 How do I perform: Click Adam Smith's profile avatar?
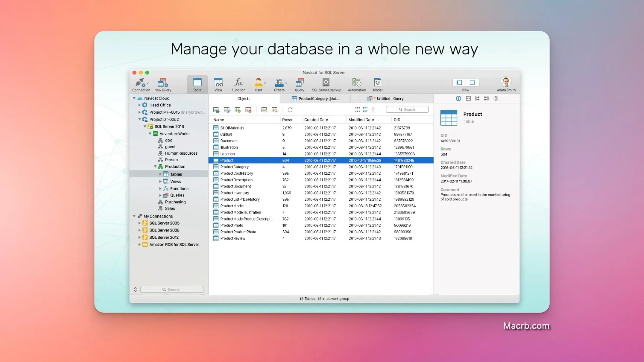click(506, 82)
